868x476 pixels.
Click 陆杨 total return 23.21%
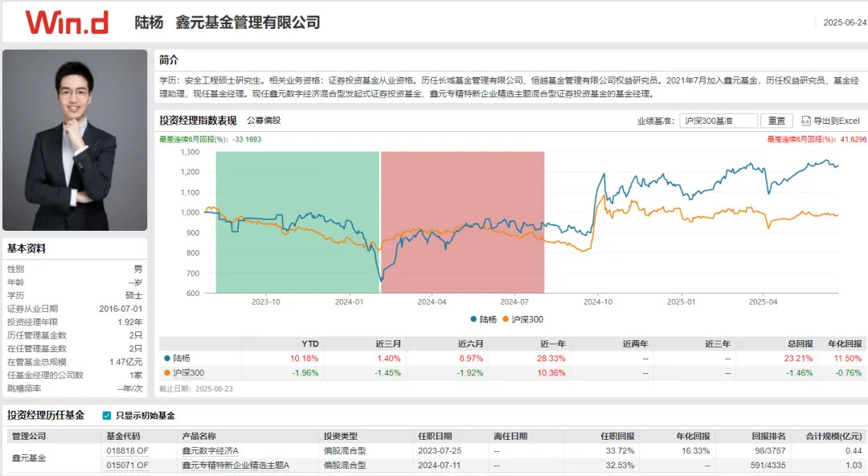tap(799, 359)
